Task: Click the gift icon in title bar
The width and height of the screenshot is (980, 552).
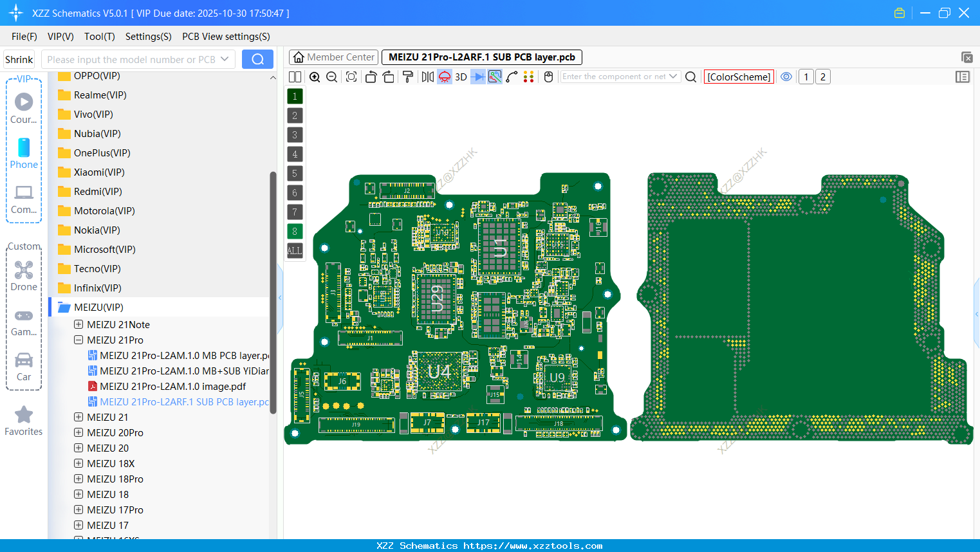Action: tap(900, 13)
